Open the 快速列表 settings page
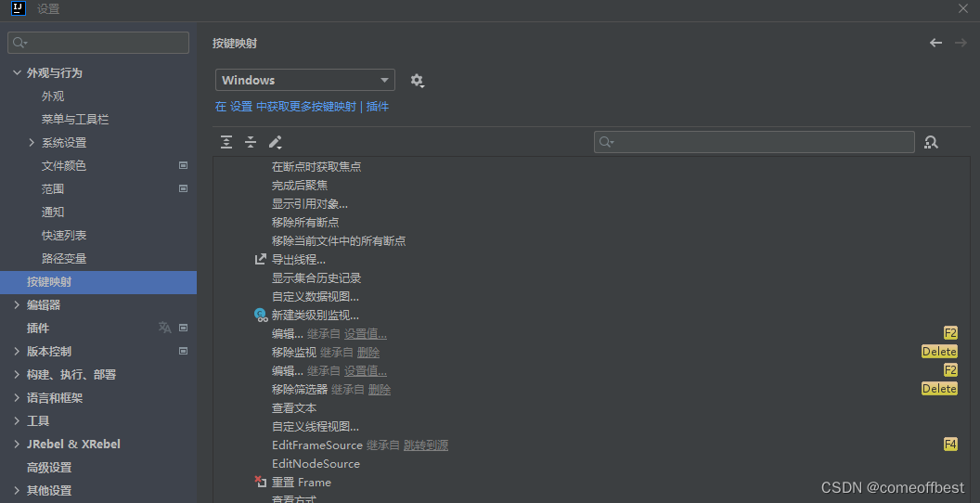Viewport: 980px width, 503px height. click(64, 236)
